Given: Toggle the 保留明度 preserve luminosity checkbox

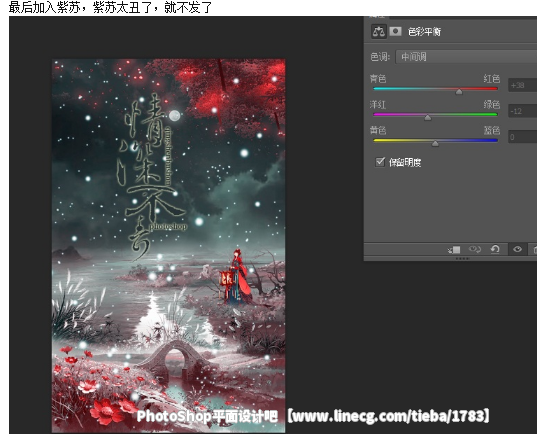Looking at the screenshot, I should [x=380, y=162].
